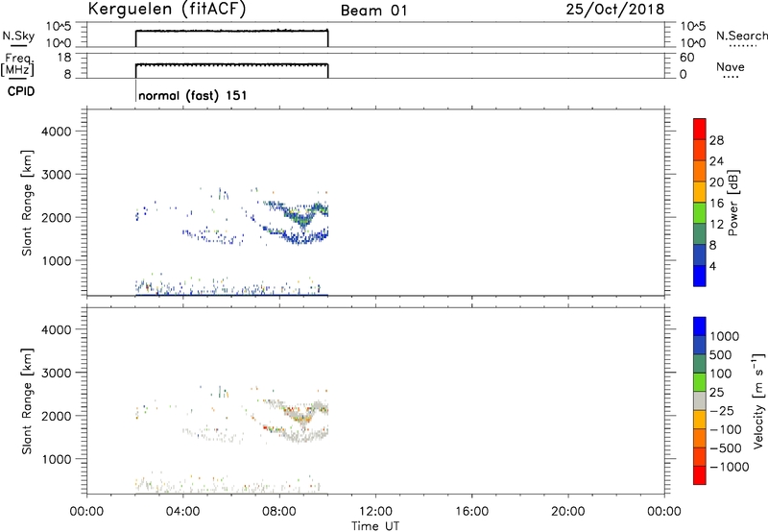Click the '18' frequency axis tick

tap(65, 58)
